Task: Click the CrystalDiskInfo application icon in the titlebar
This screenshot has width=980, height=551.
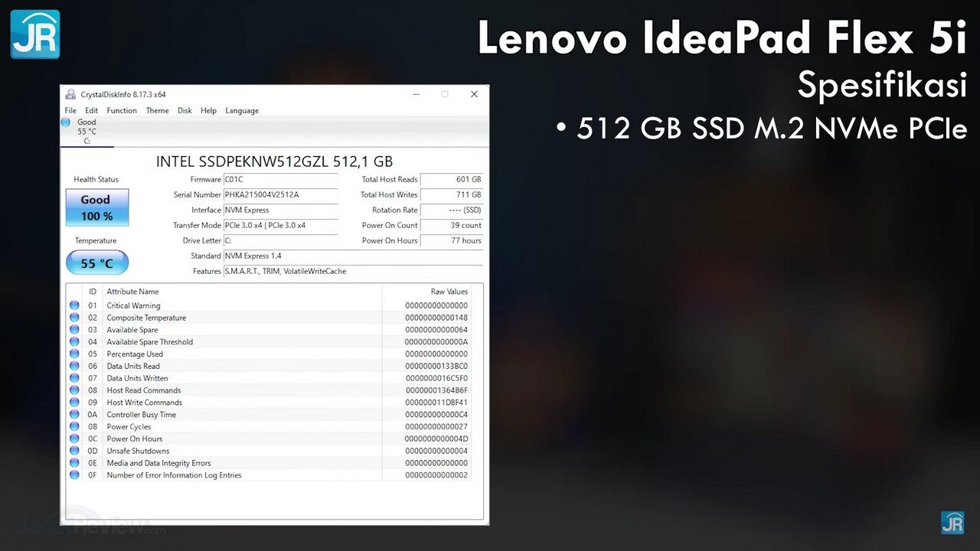Action: [69, 94]
